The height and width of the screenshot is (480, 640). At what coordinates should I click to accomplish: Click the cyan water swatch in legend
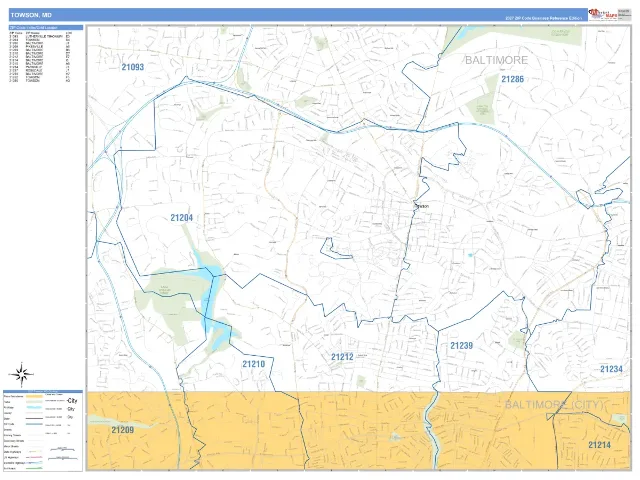[x=34, y=407]
